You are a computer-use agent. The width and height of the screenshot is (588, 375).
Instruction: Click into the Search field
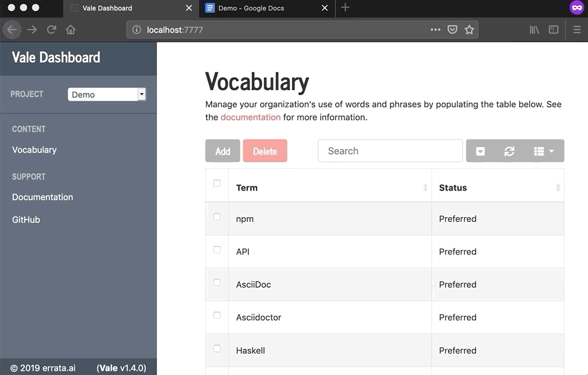click(390, 151)
